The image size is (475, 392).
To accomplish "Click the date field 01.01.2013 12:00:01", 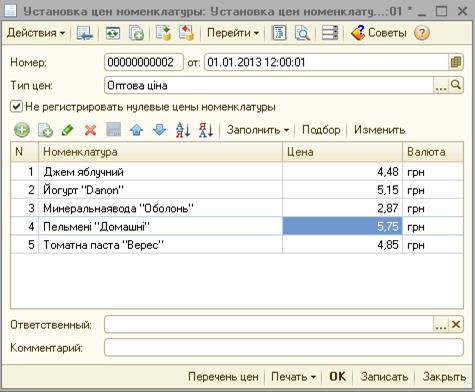I will click(326, 62).
